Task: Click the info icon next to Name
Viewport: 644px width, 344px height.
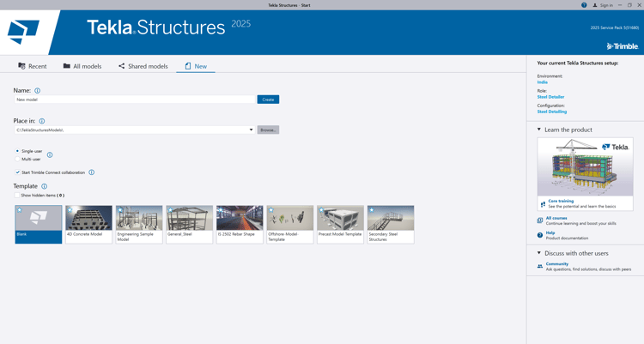Action: [38, 91]
